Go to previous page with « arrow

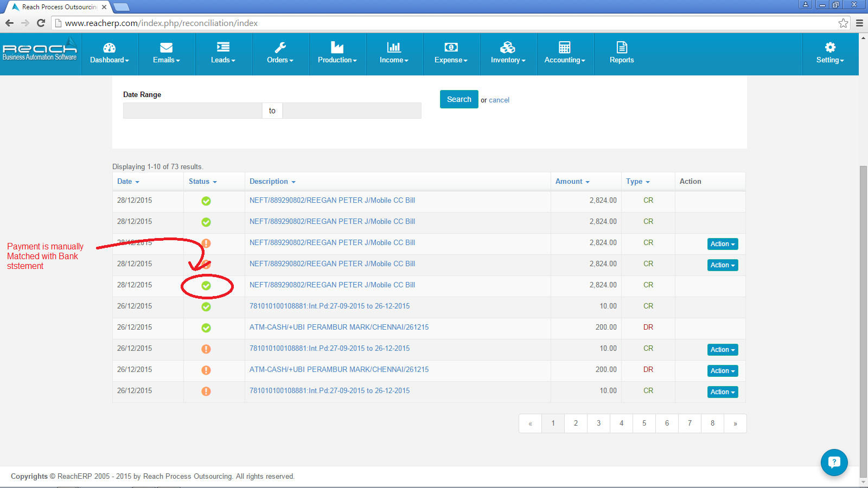(x=531, y=423)
